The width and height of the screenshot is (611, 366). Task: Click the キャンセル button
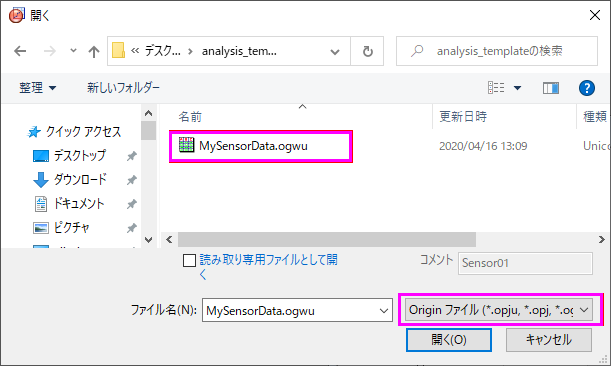549,340
